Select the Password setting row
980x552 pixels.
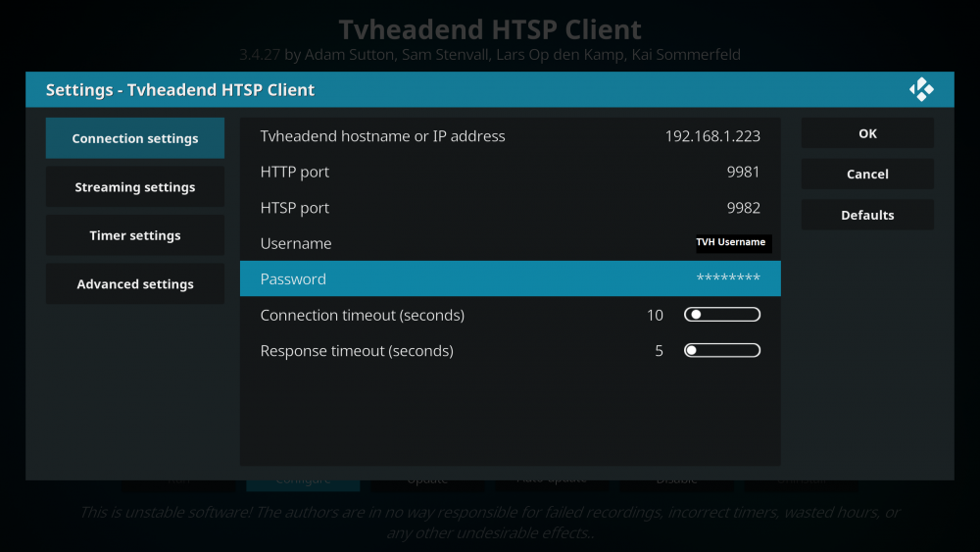click(x=510, y=278)
